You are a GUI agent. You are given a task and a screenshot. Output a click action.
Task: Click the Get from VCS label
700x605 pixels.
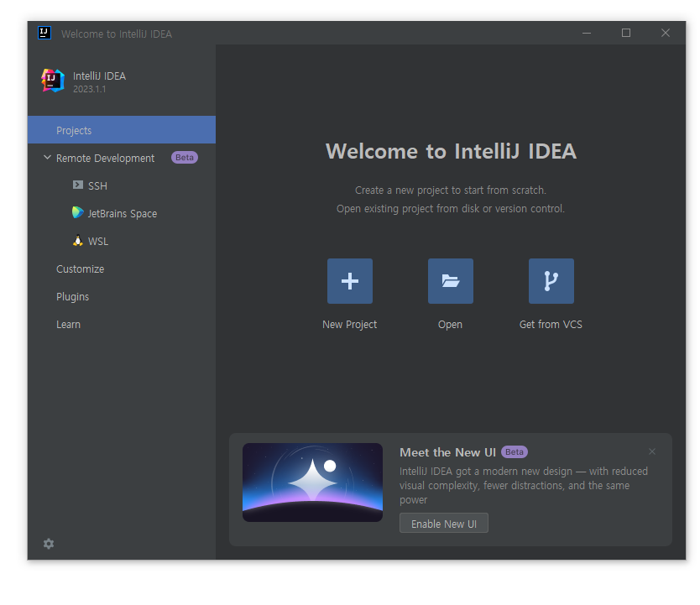coord(551,325)
